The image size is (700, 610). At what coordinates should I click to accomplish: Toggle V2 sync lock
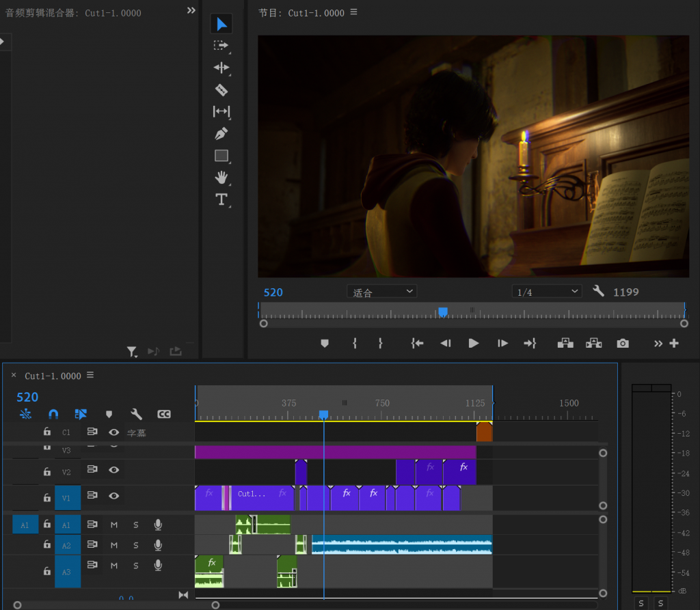coord(92,469)
